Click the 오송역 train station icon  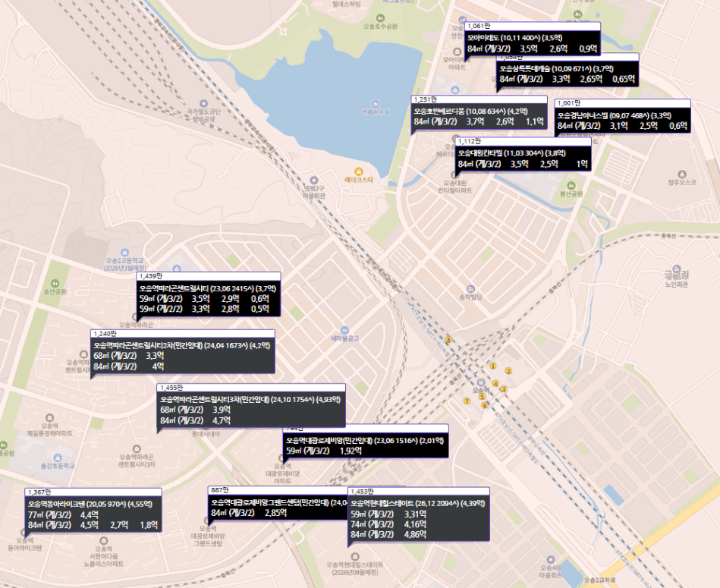coord(481,382)
